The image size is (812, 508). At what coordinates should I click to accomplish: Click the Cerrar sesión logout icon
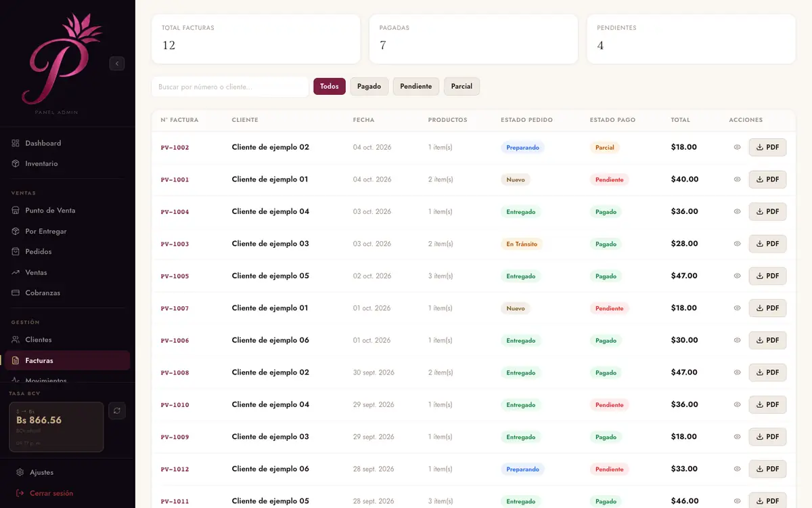tap(20, 493)
